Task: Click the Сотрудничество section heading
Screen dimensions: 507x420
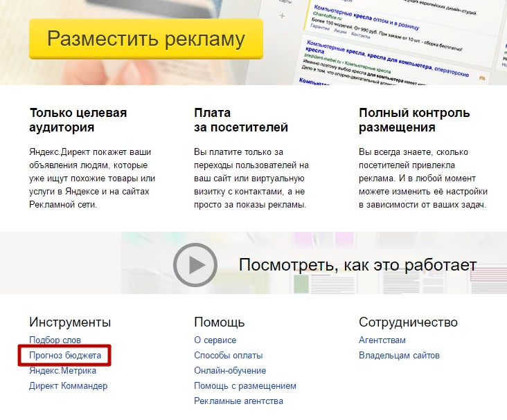Action: pos(408,322)
